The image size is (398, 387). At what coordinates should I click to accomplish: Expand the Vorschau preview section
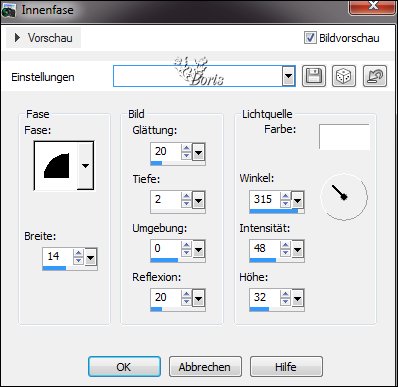tap(43, 38)
